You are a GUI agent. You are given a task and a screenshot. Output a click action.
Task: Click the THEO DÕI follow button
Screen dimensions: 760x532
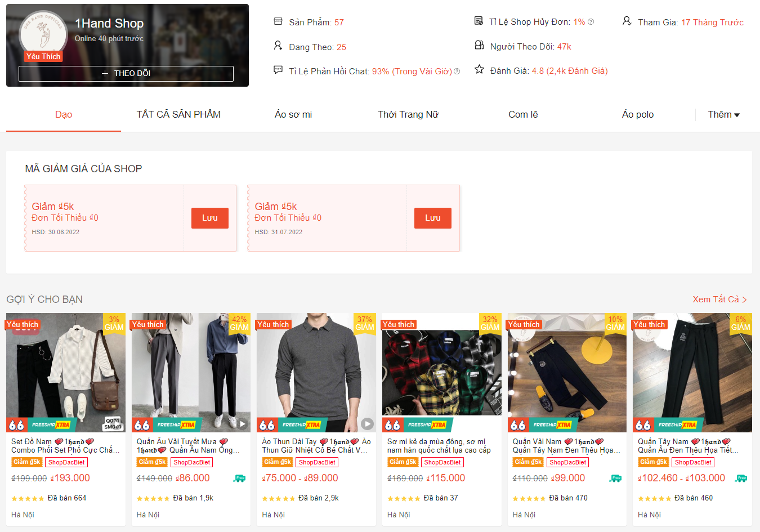tap(126, 73)
